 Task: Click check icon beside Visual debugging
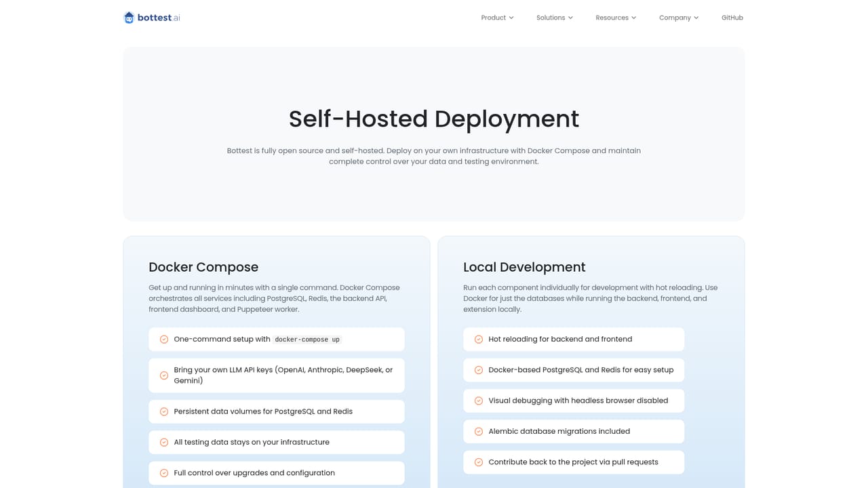coord(479,401)
